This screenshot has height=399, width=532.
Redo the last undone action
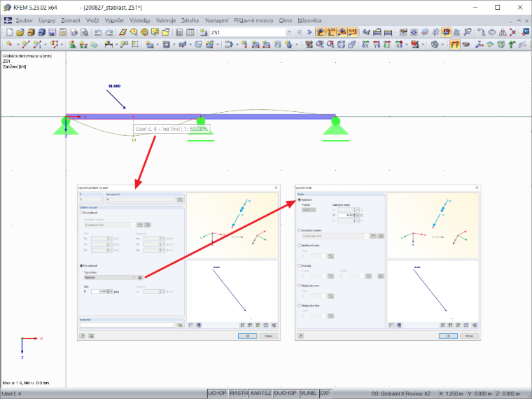(x=109, y=32)
